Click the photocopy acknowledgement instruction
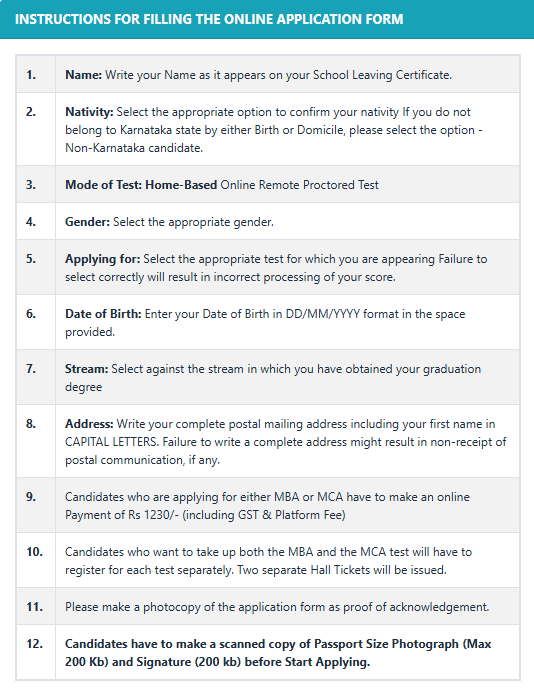This screenshot has width=534, height=694. (277, 607)
